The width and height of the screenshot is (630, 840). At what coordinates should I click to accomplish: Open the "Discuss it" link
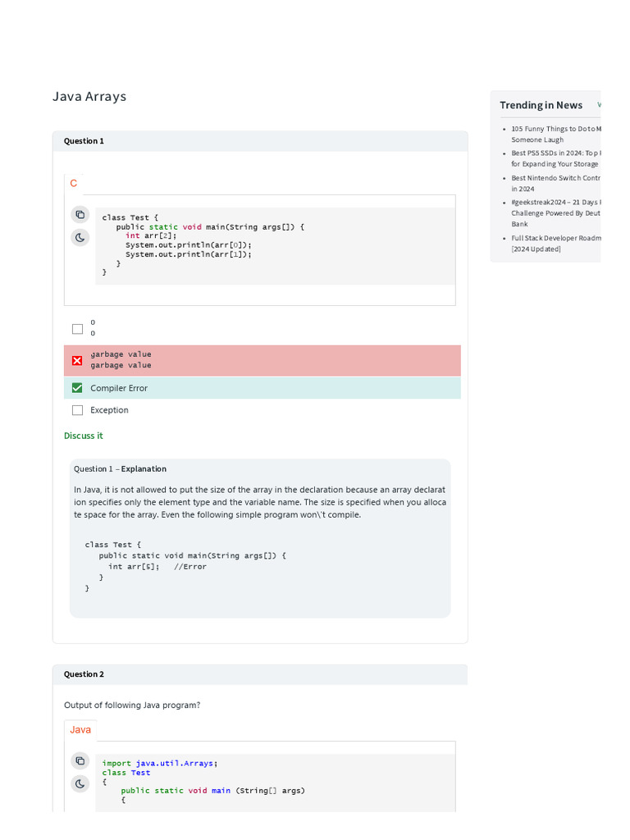pos(84,436)
